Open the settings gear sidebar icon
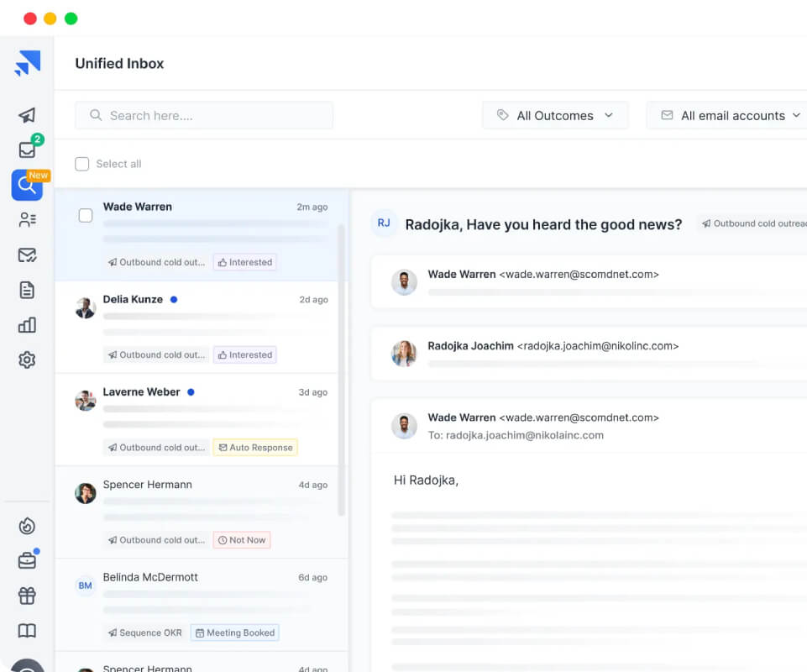The width and height of the screenshot is (807, 672). (x=27, y=360)
